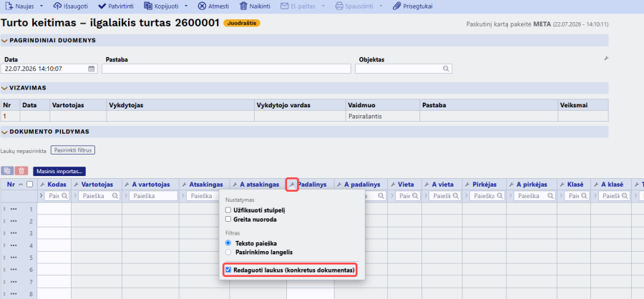Select the Pasirinkimo langelis radio button
Viewport: 644px width, 299px height.
tap(228, 252)
